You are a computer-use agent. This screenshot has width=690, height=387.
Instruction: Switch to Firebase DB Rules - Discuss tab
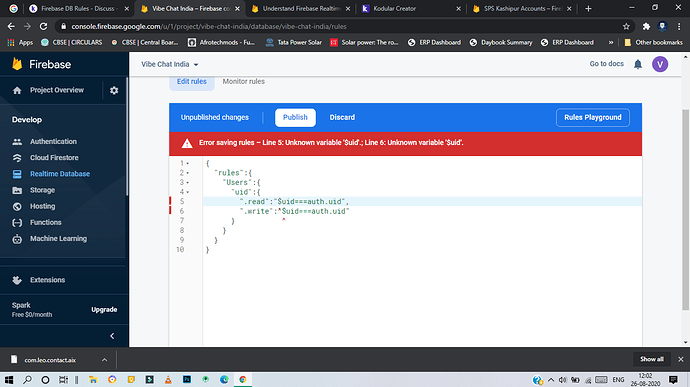[x=79, y=8]
